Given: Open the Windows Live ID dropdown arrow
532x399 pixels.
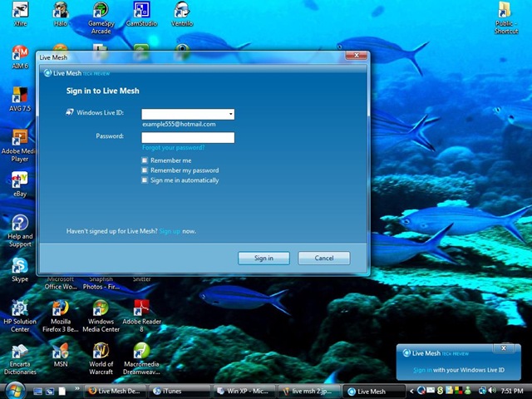Looking at the screenshot, I should (231, 114).
